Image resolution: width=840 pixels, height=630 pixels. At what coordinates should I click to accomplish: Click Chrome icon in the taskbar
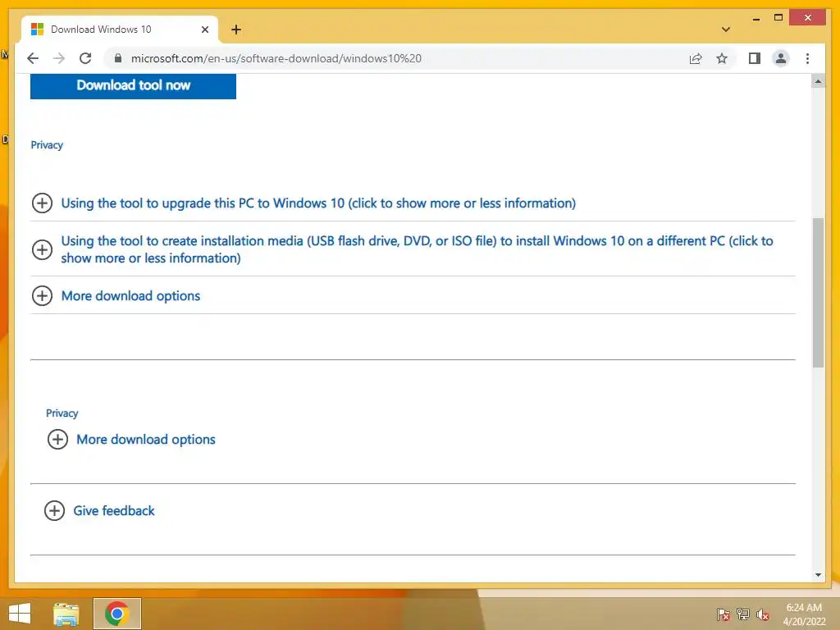click(x=116, y=614)
